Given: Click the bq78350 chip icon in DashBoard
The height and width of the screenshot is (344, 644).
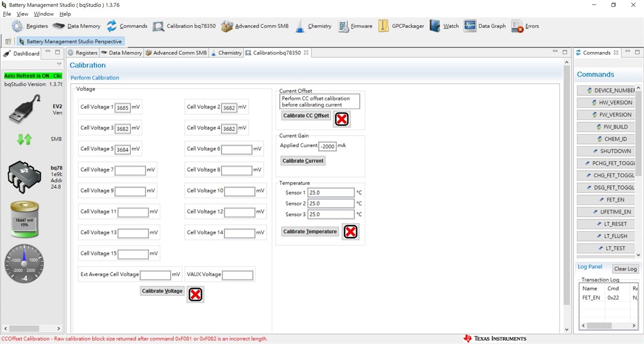Looking at the screenshot, I should (x=24, y=177).
